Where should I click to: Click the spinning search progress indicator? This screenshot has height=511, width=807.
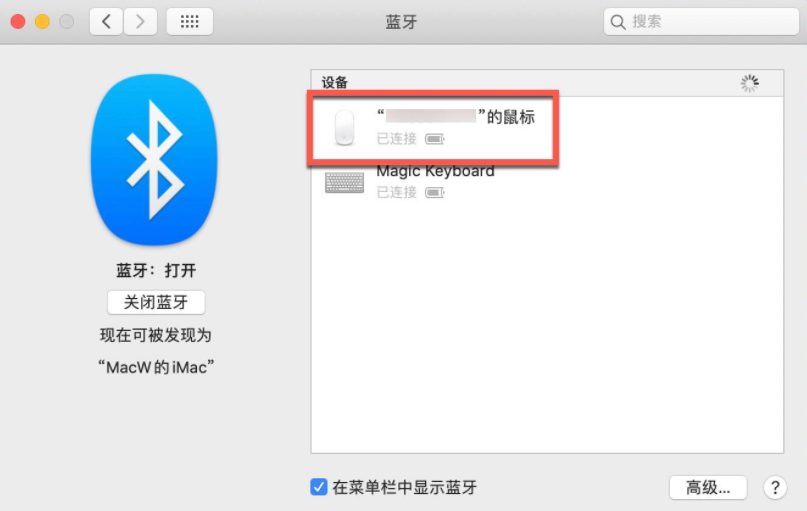tap(749, 83)
